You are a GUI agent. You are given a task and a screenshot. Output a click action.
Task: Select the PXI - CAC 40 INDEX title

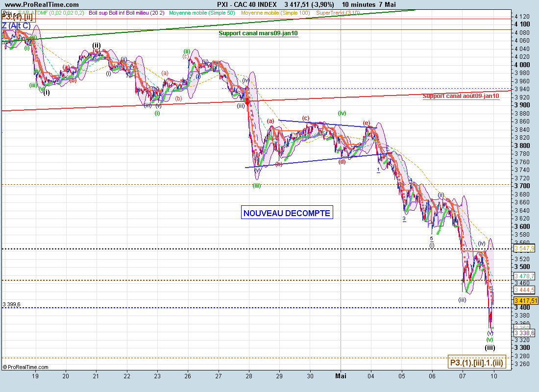pyautogui.click(x=247, y=4)
